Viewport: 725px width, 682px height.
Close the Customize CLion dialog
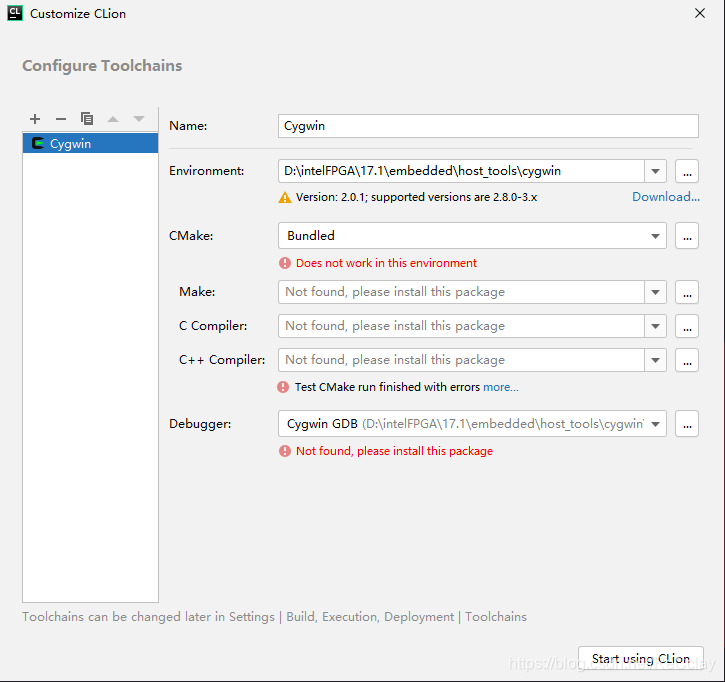tap(700, 13)
